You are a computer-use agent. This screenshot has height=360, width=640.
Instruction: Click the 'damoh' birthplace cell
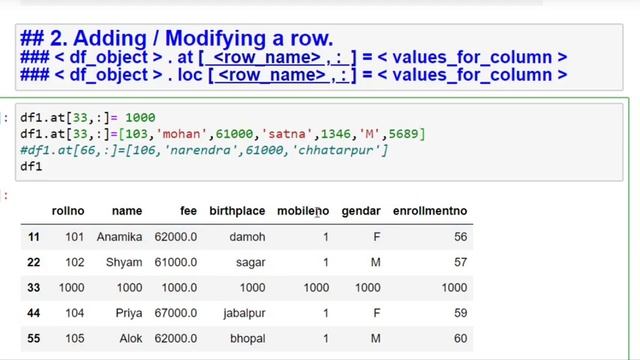coord(247,237)
